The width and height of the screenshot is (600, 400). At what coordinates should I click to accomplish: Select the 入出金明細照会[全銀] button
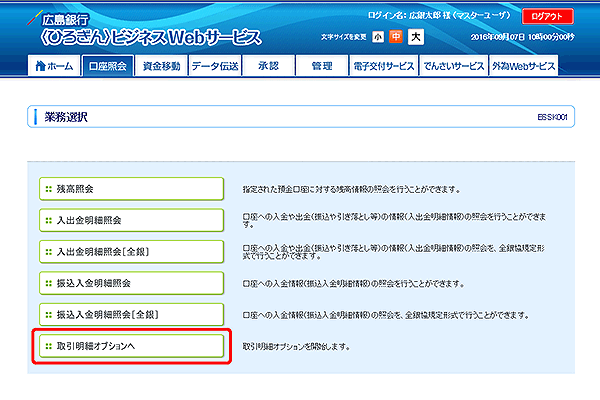point(128,251)
